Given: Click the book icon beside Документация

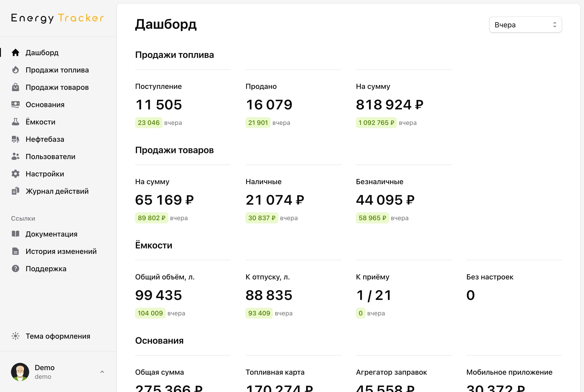Looking at the screenshot, I should tap(16, 234).
